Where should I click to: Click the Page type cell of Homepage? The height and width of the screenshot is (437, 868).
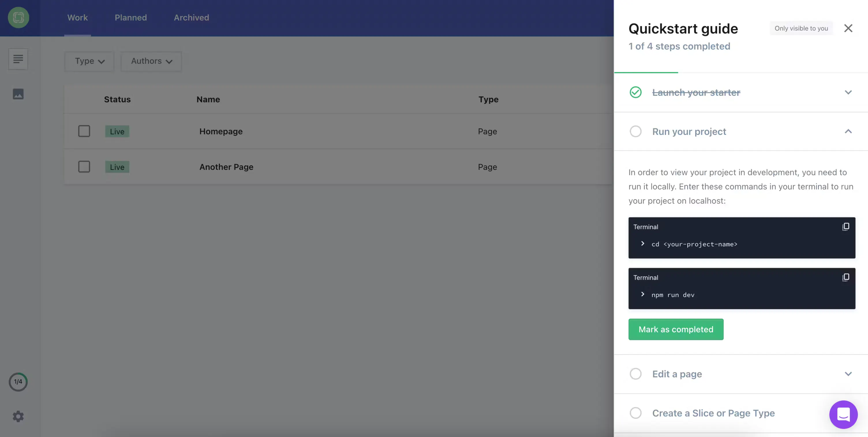(x=487, y=131)
